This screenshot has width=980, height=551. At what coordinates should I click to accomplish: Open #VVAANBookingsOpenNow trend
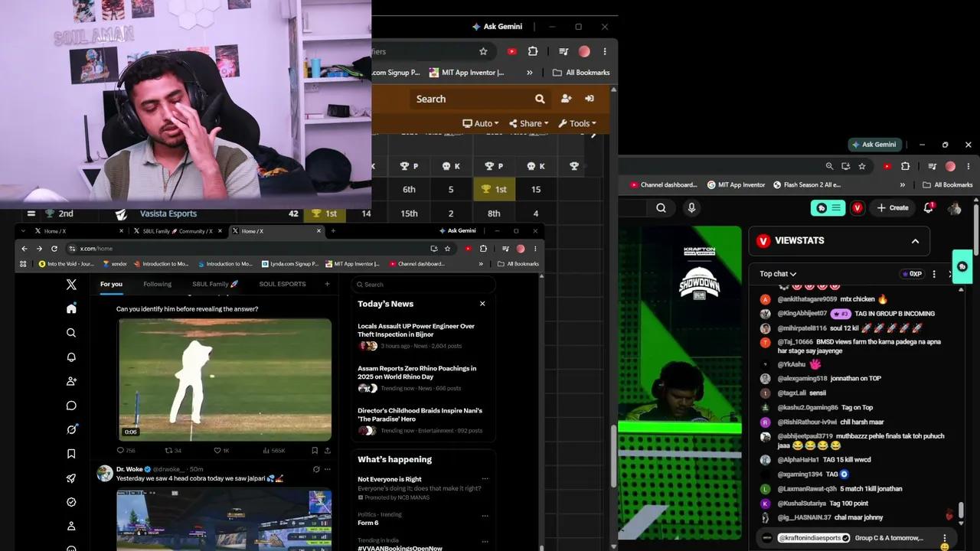tap(400, 548)
